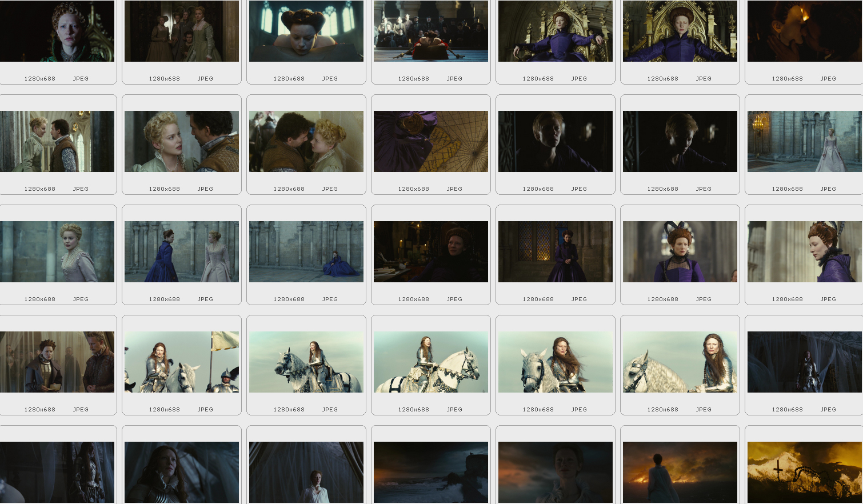Screen dimensions: 863x504
Task: Open armored queen at right with horse head left
Action: (x=680, y=362)
